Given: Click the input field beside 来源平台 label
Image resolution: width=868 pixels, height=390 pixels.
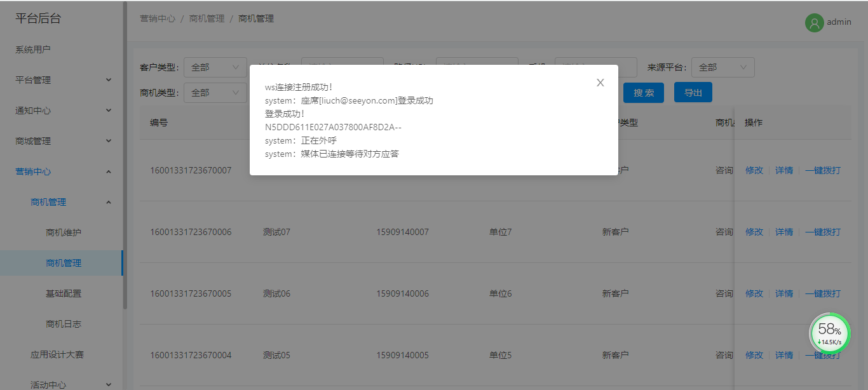Looking at the screenshot, I should coord(722,67).
